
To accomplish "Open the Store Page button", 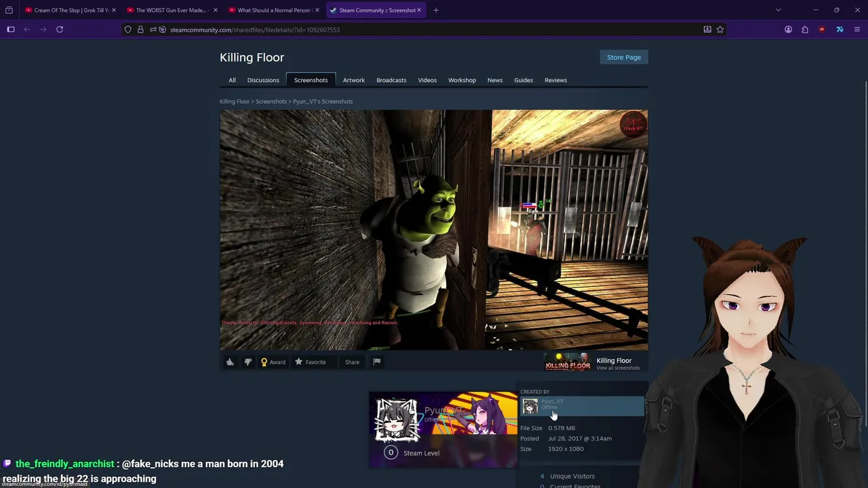I will [x=624, y=57].
